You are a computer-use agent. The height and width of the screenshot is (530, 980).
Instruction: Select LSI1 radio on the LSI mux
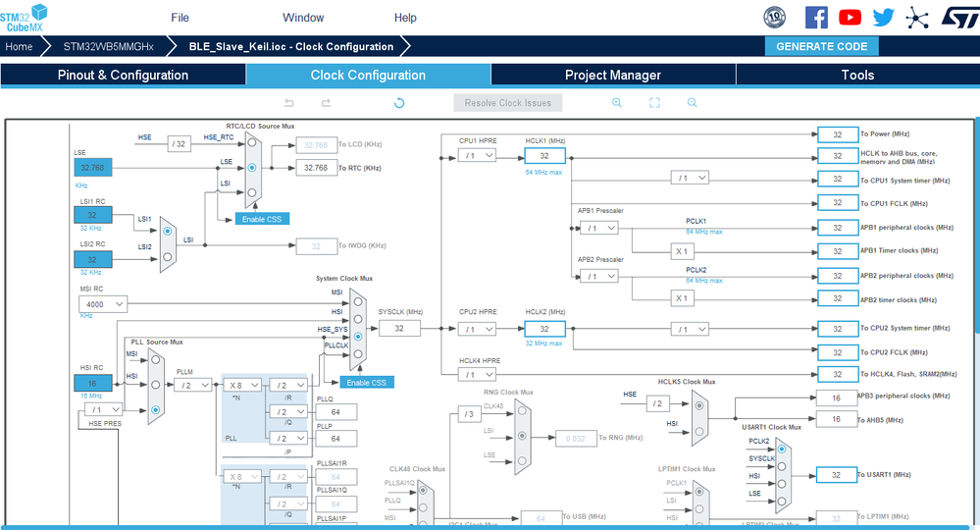pos(168,232)
